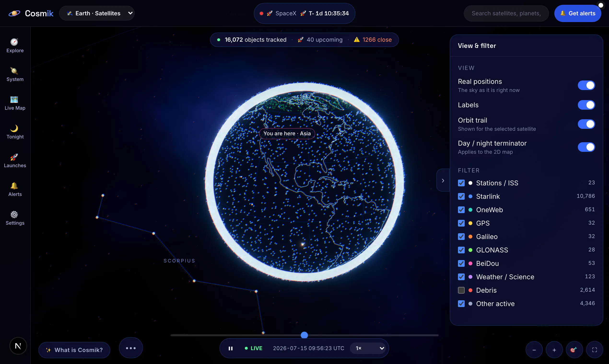The width and height of the screenshot is (609, 364).
Task: Uncheck the BeiDou filter
Action: click(x=461, y=263)
